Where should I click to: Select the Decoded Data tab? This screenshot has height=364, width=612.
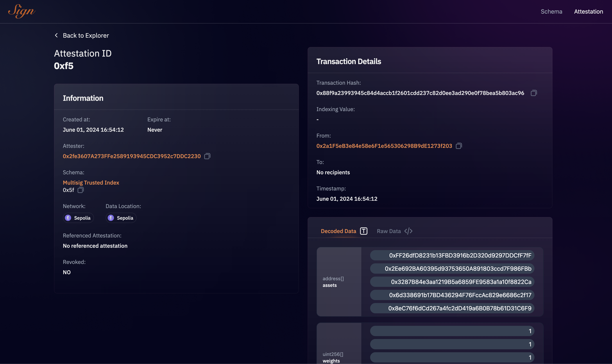tap(338, 231)
